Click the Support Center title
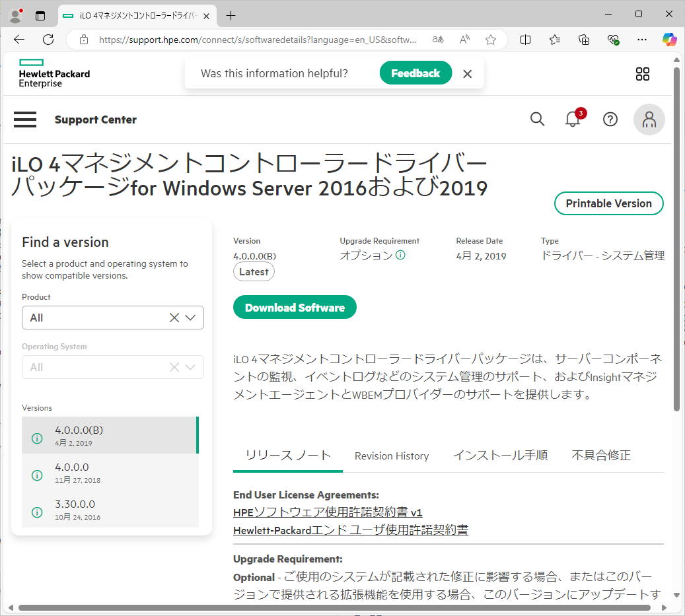 coord(96,120)
